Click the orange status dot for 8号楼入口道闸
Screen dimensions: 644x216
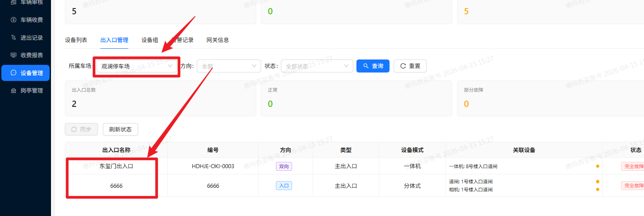(597, 166)
